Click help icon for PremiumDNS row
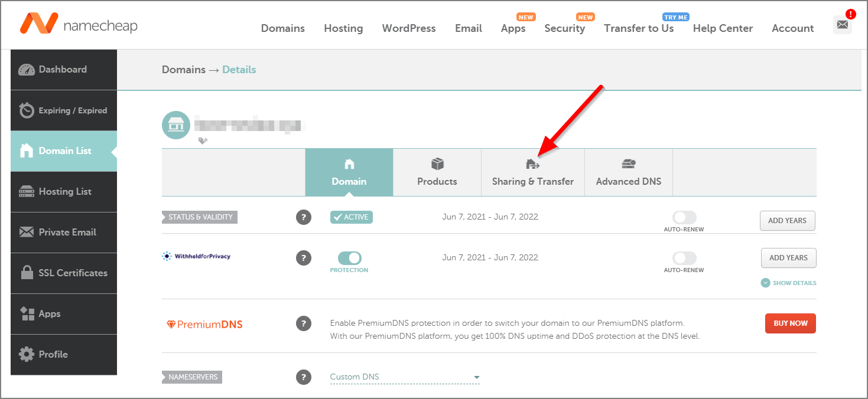The width and height of the screenshot is (868, 399). coord(303,323)
